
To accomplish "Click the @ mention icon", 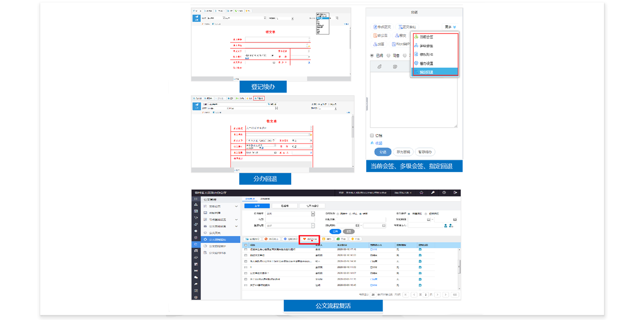I will point(395,67).
